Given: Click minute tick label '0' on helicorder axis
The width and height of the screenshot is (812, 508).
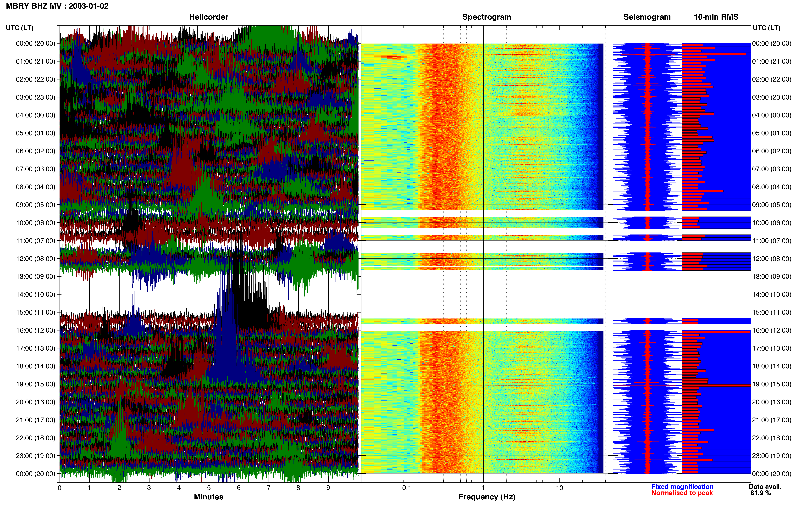Looking at the screenshot, I should [59, 488].
